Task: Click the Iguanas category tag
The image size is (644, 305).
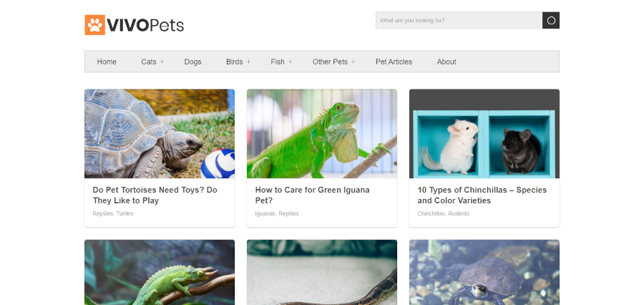Action: (265, 213)
